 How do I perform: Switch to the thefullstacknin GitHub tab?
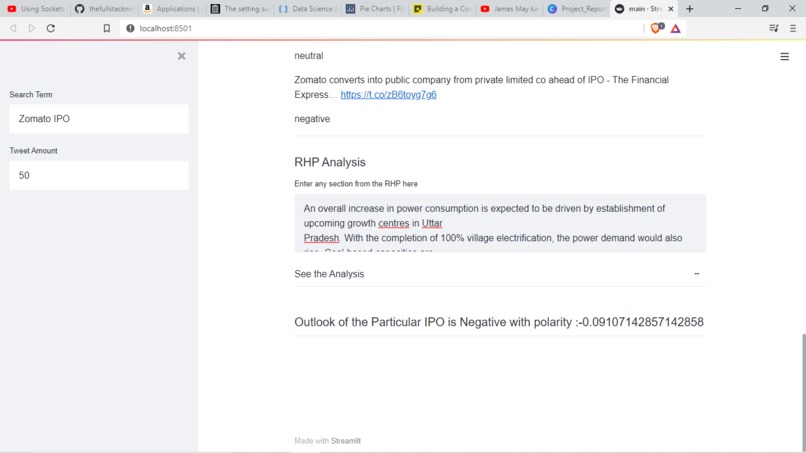pyautogui.click(x=104, y=9)
